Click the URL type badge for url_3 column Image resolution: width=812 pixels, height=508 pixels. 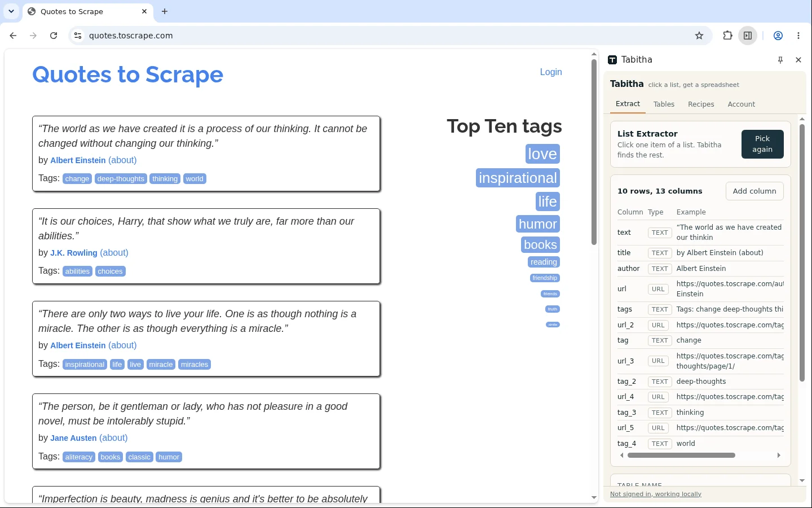point(658,361)
